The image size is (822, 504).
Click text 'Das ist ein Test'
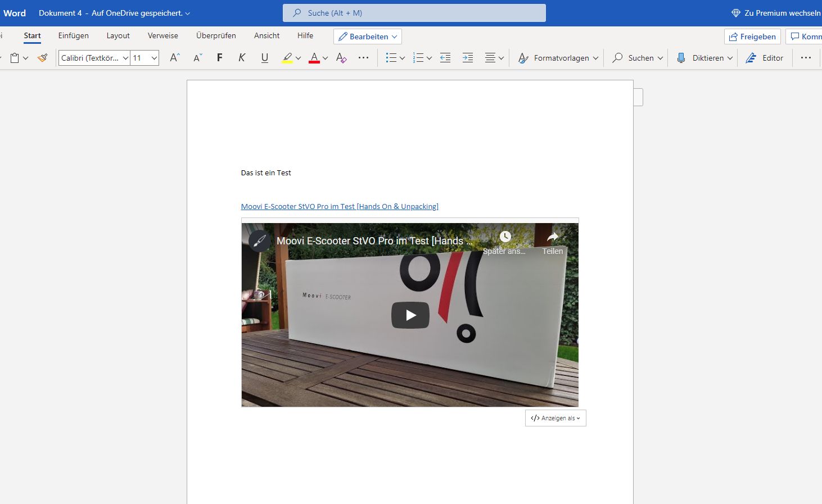pyautogui.click(x=266, y=172)
